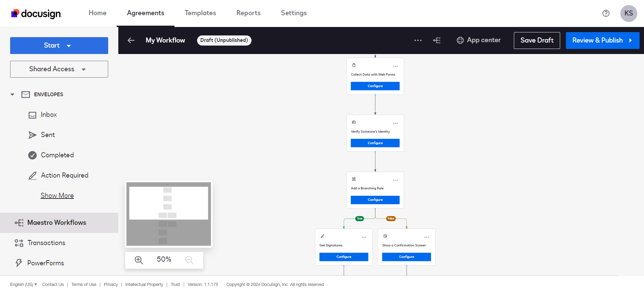Open the workflow diagram icon in header
The height and width of the screenshot is (293, 644).
tap(437, 41)
